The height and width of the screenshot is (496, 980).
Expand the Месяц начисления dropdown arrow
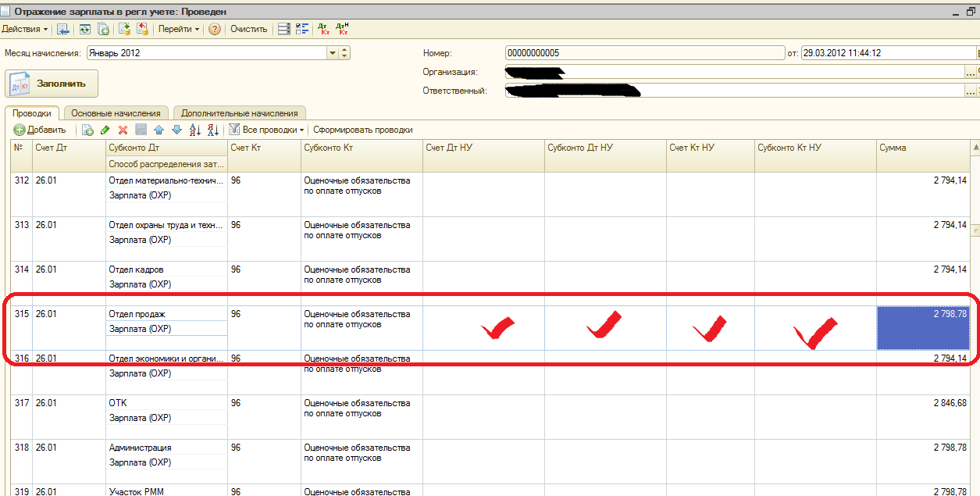coord(333,53)
